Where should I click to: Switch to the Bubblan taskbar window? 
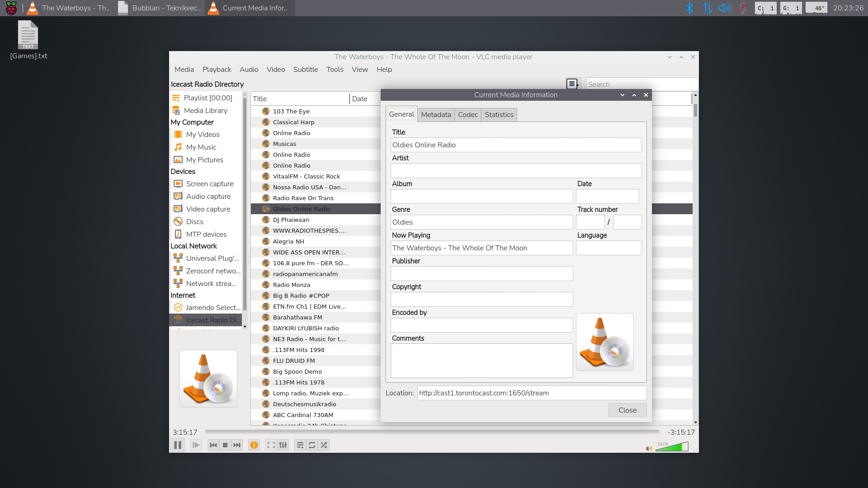point(160,8)
